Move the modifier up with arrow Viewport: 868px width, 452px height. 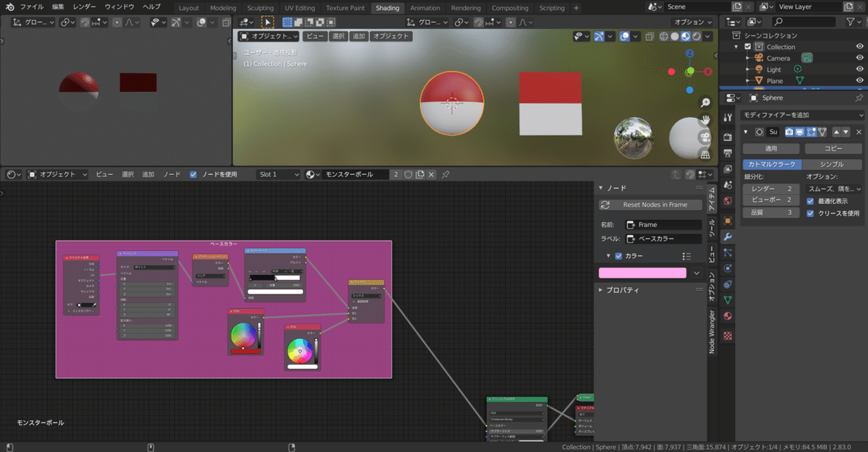836,132
